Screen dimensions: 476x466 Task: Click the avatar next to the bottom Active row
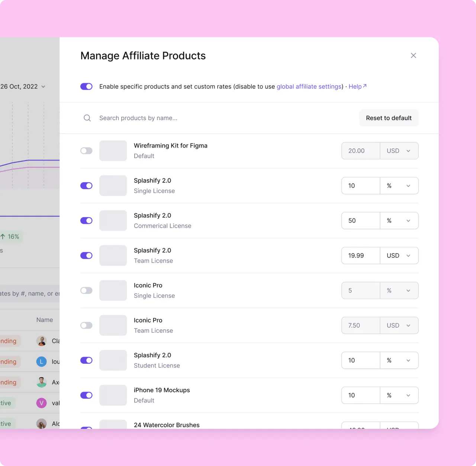tap(41, 424)
